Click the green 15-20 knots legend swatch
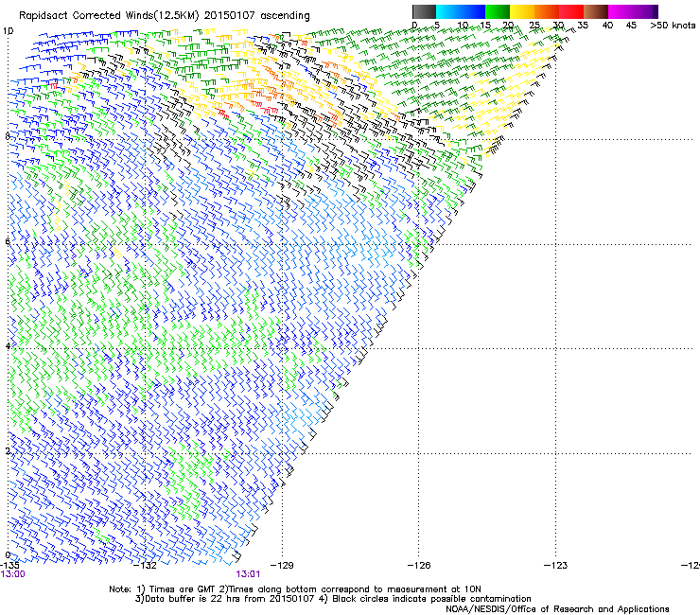Image resolution: width=700 pixels, height=615 pixels. point(498,11)
